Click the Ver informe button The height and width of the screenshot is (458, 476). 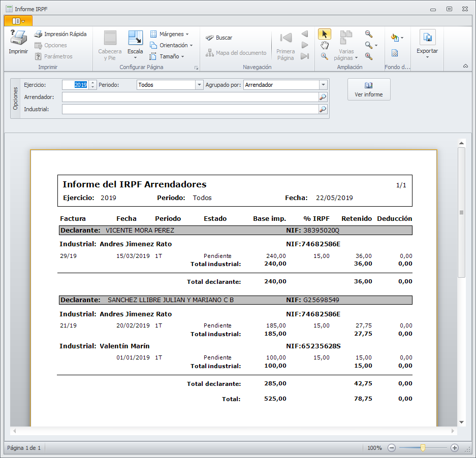pyautogui.click(x=369, y=89)
